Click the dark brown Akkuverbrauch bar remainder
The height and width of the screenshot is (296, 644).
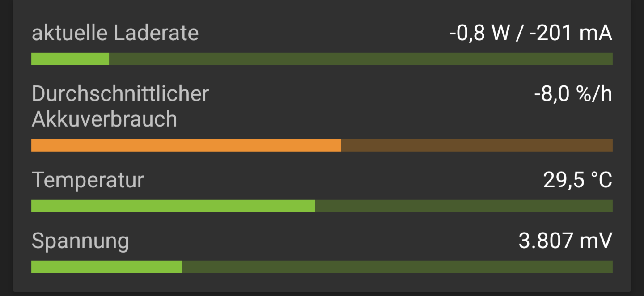tap(477, 145)
